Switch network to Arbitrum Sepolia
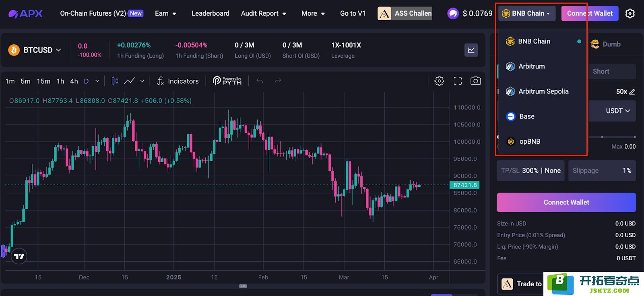Screen dimensions: 644x296 click(x=543, y=91)
